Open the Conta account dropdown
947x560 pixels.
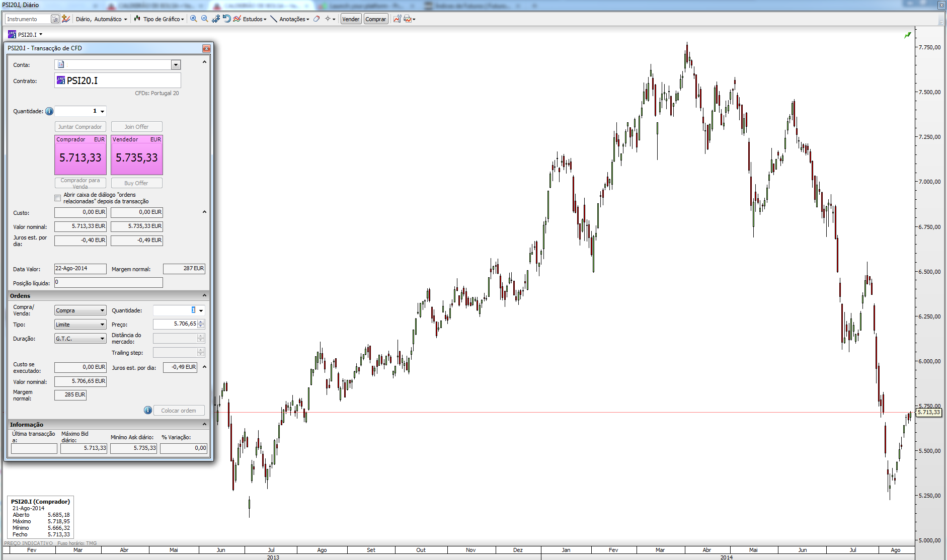pyautogui.click(x=176, y=64)
